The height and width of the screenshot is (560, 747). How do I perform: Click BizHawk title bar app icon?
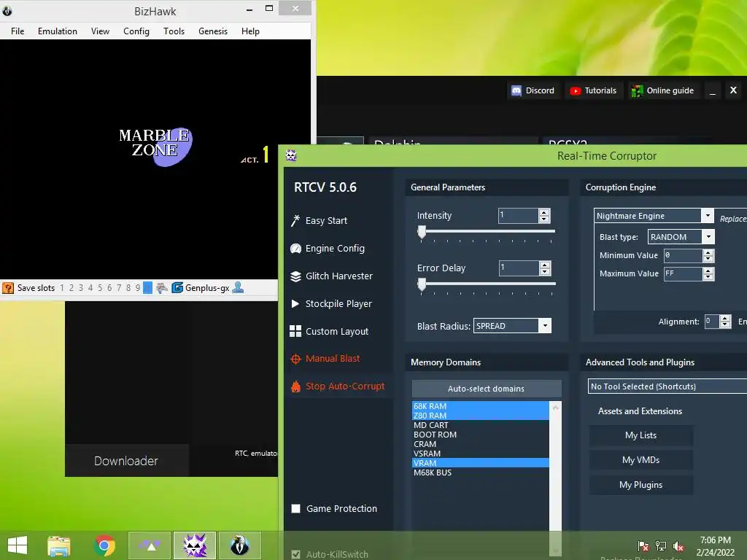pos(7,10)
